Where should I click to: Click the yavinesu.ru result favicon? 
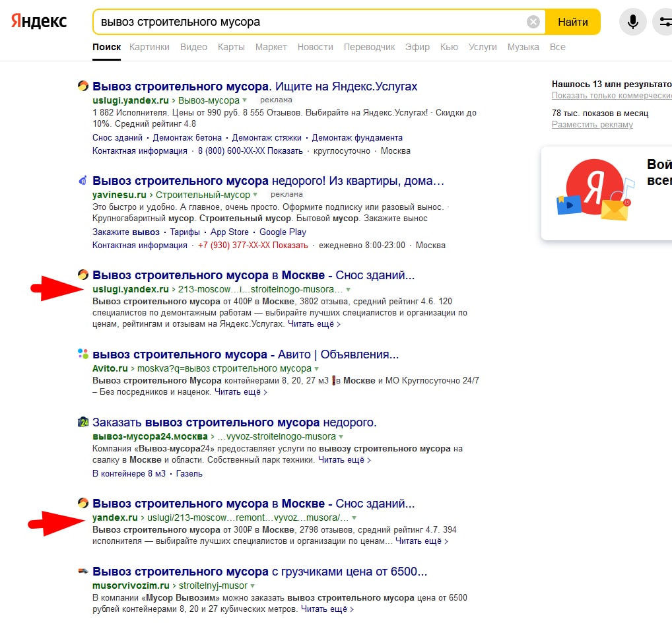coord(83,180)
